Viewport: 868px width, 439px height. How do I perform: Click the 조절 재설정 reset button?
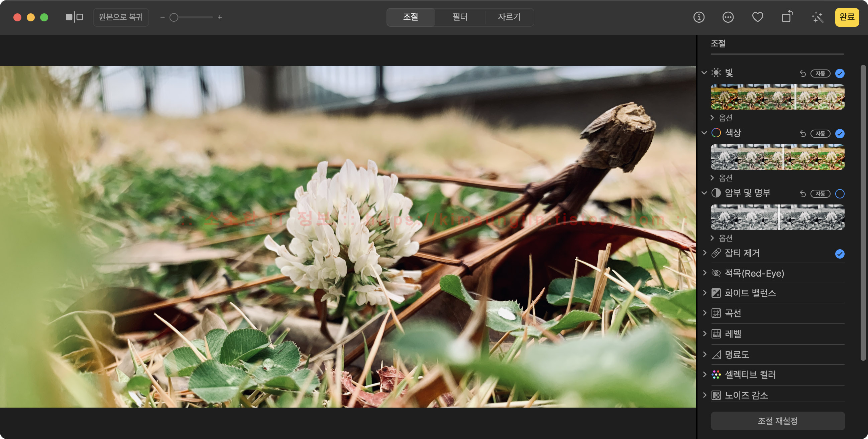(x=777, y=421)
